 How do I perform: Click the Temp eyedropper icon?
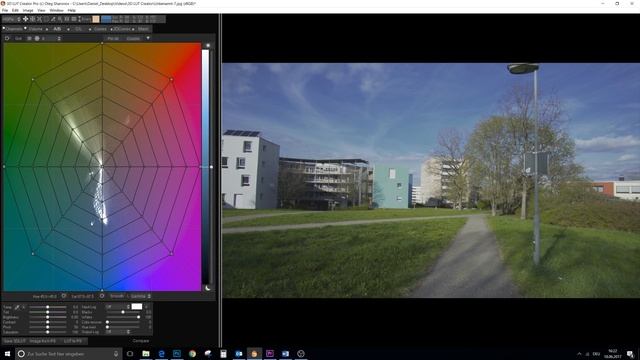point(16,307)
